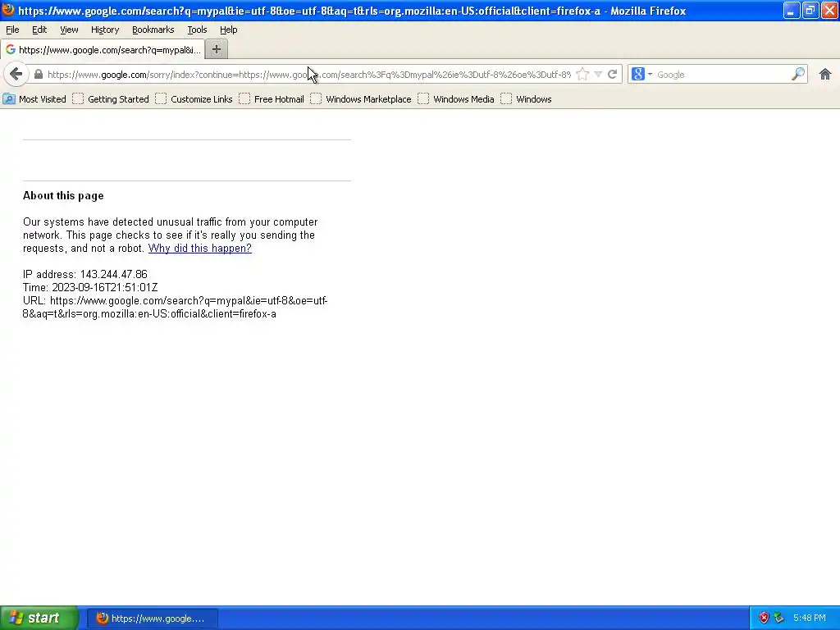840x630 pixels.
Task: Restore down the Firefox window
Action: point(810,10)
